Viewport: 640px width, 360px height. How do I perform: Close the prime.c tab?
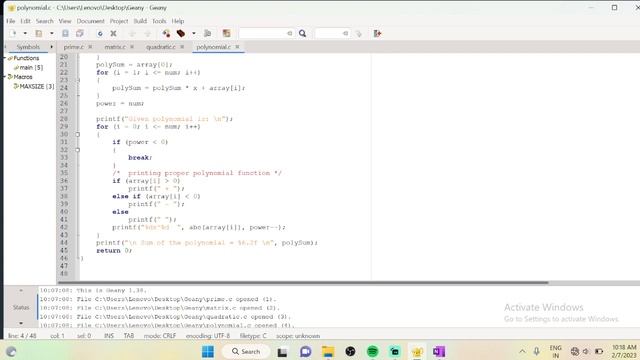tap(90, 47)
